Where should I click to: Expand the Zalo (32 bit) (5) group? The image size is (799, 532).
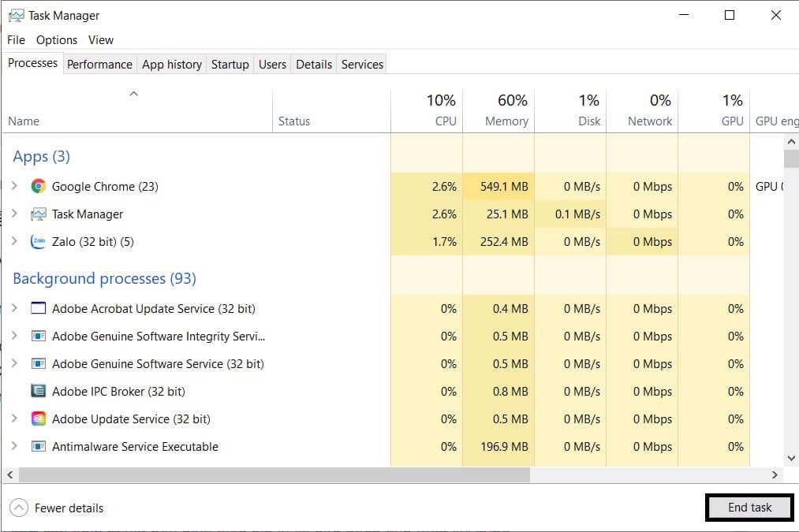[x=14, y=241]
